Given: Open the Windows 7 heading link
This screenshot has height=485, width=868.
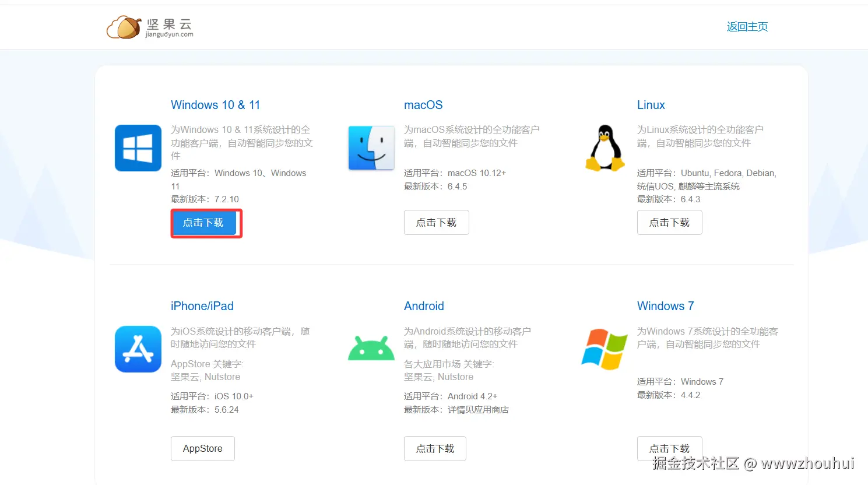Looking at the screenshot, I should point(666,306).
